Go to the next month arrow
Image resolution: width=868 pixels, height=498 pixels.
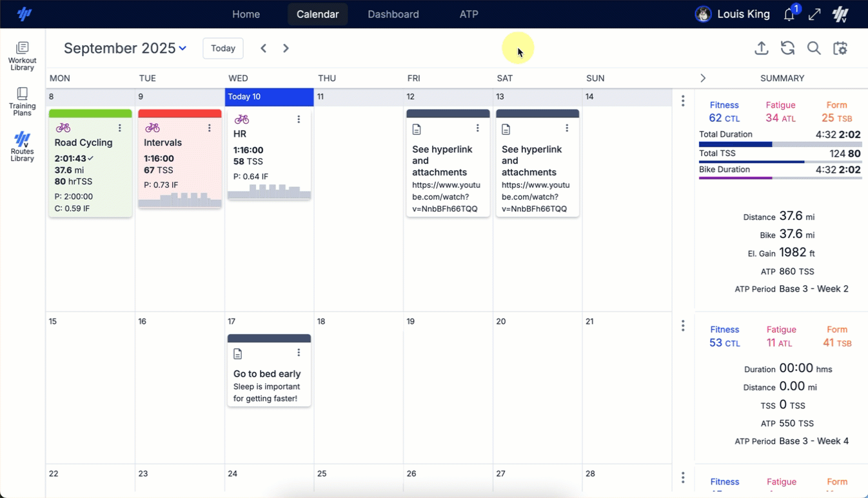click(x=286, y=48)
